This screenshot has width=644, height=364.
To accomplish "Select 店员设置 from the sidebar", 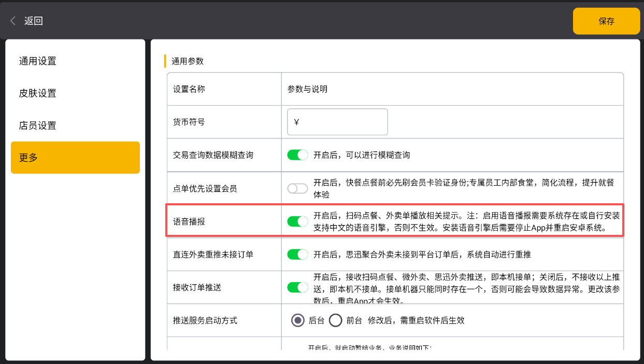I will click(37, 125).
